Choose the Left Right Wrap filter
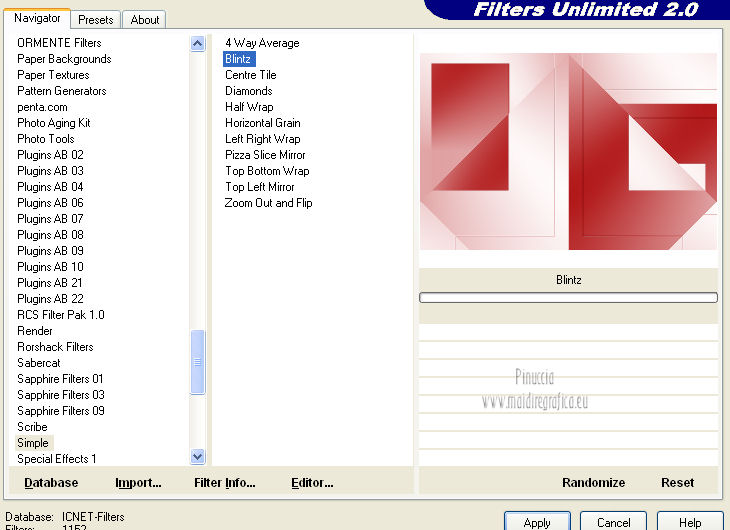 coord(263,139)
